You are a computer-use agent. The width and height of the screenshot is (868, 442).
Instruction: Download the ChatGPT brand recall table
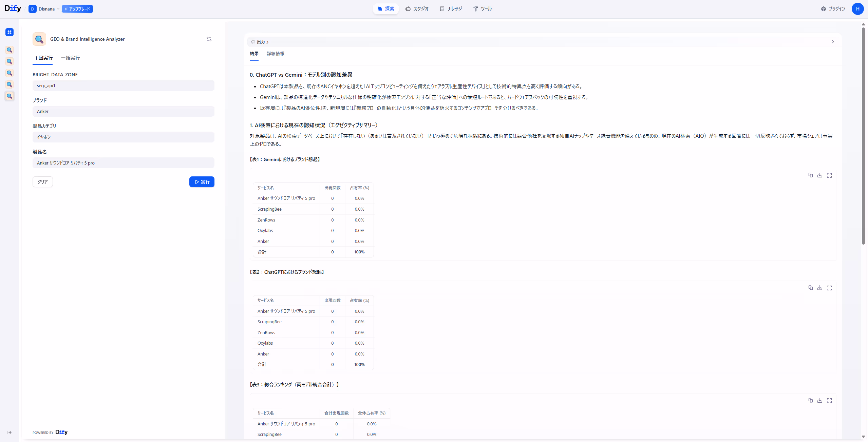pos(820,288)
